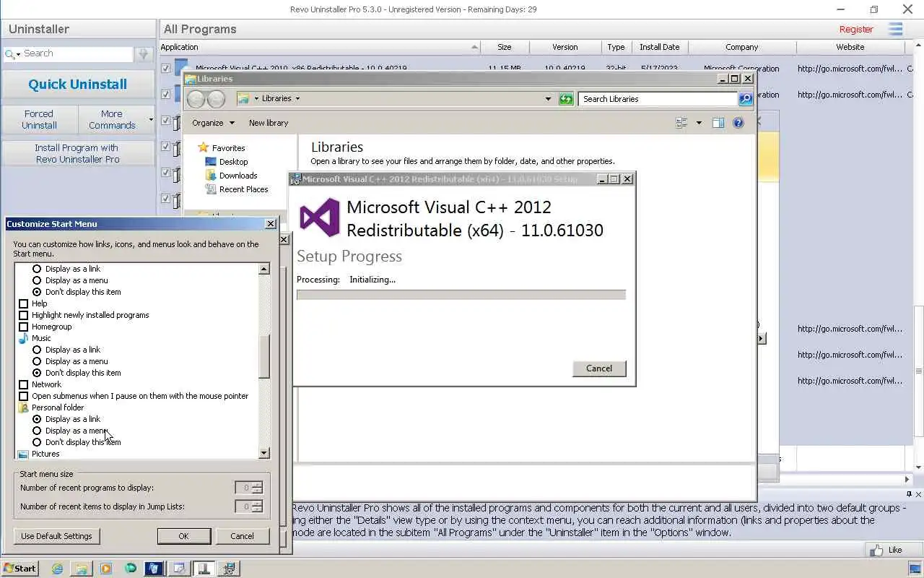Increase the recent programs count spinner
924x578 pixels.
258,485
